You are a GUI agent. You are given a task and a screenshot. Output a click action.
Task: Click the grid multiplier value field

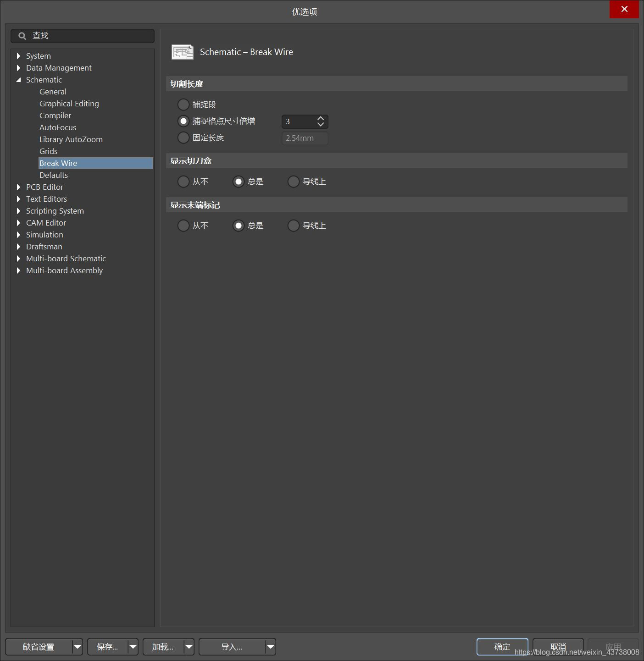point(299,121)
